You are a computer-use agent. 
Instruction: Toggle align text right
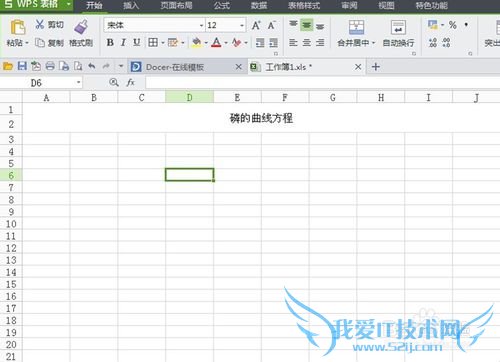click(x=320, y=43)
